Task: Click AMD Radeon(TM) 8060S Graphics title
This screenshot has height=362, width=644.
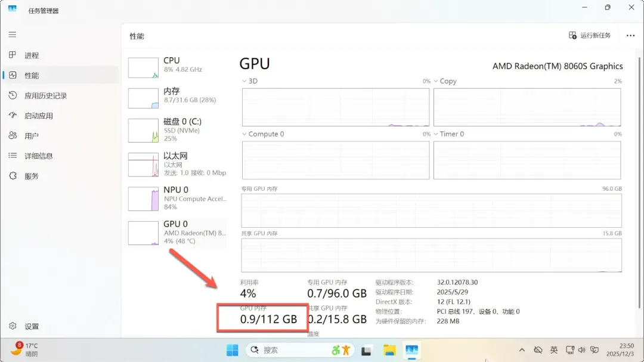Action: pyautogui.click(x=558, y=66)
